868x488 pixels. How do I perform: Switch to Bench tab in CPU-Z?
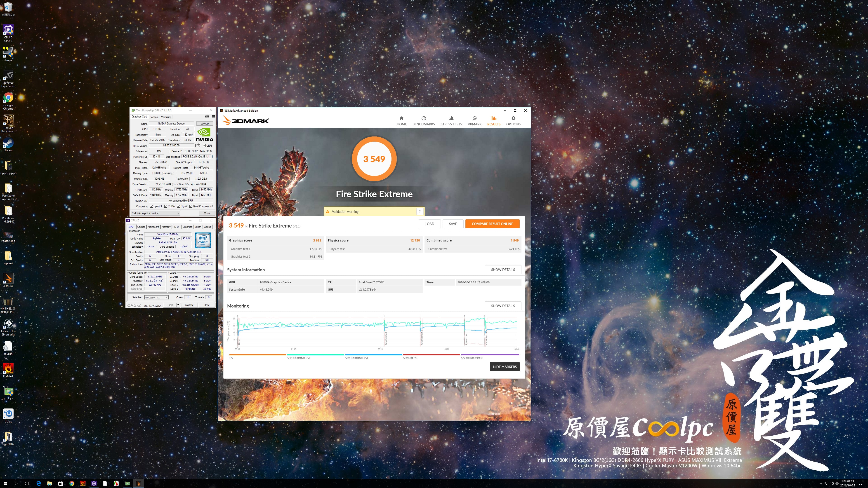point(198,227)
